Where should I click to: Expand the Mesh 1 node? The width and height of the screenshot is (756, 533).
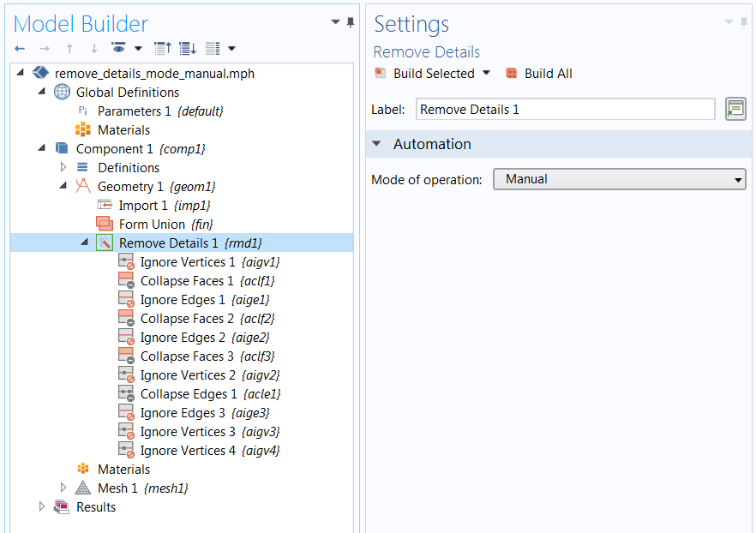(63, 488)
